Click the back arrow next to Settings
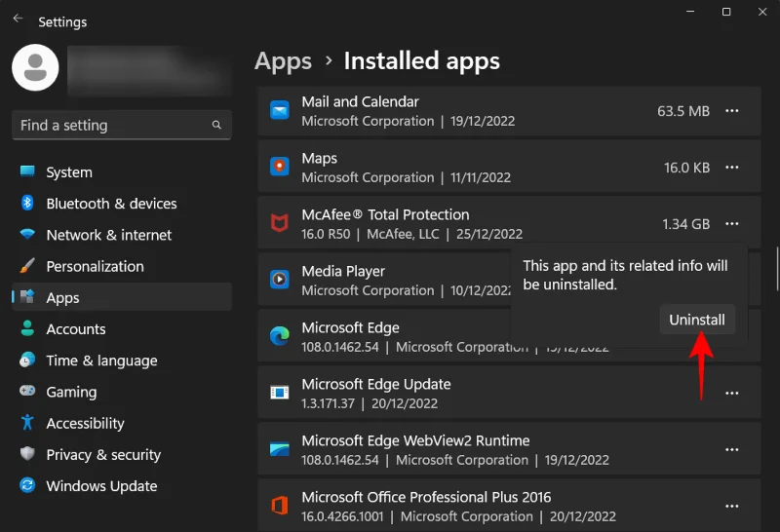Image resolution: width=780 pixels, height=532 pixels. click(18, 19)
